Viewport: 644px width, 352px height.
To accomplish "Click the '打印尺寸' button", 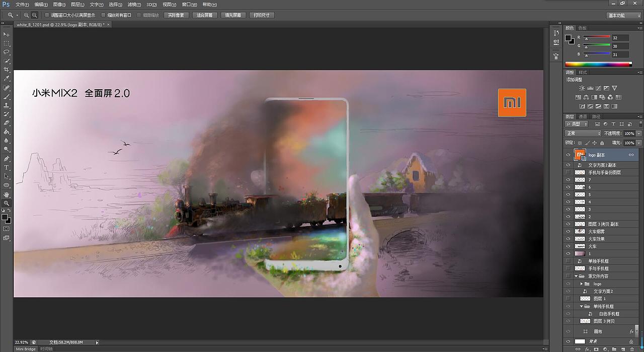I will coord(262,15).
